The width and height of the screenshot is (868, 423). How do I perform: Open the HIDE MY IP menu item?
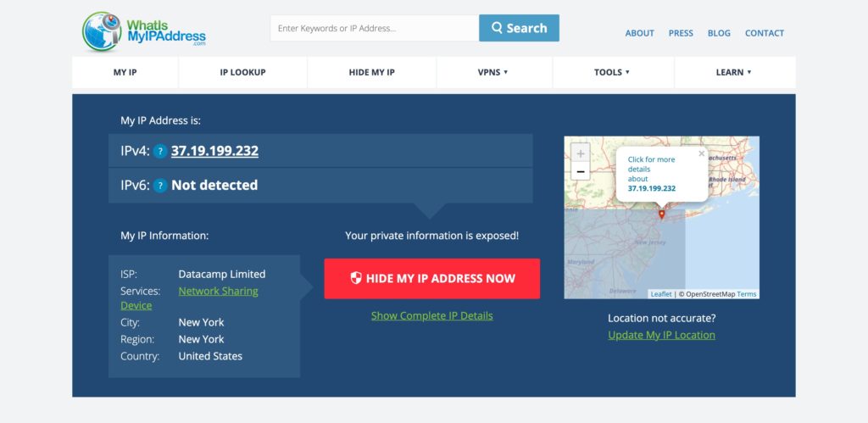click(x=371, y=72)
